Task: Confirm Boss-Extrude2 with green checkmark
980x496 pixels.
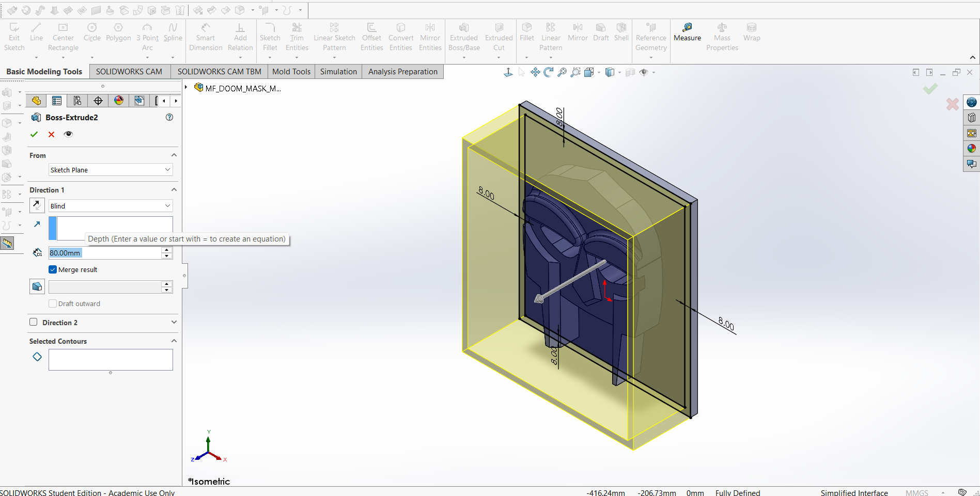Action: pos(34,134)
